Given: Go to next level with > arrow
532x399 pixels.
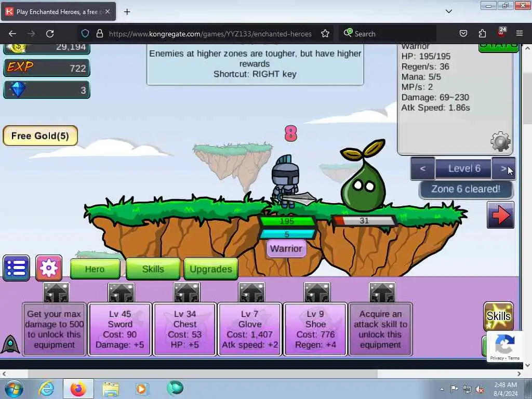Looking at the screenshot, I should tap(503, 168).
